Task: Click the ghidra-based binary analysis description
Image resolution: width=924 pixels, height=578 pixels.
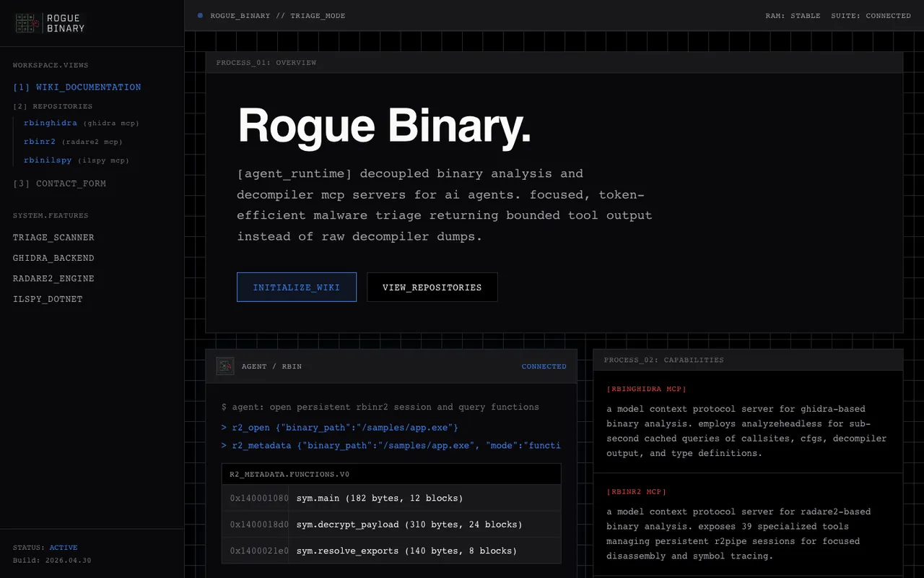Action: (747, 431)
